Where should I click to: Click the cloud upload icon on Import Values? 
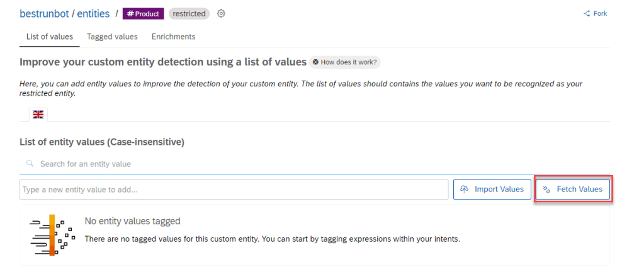coord(465,190)
